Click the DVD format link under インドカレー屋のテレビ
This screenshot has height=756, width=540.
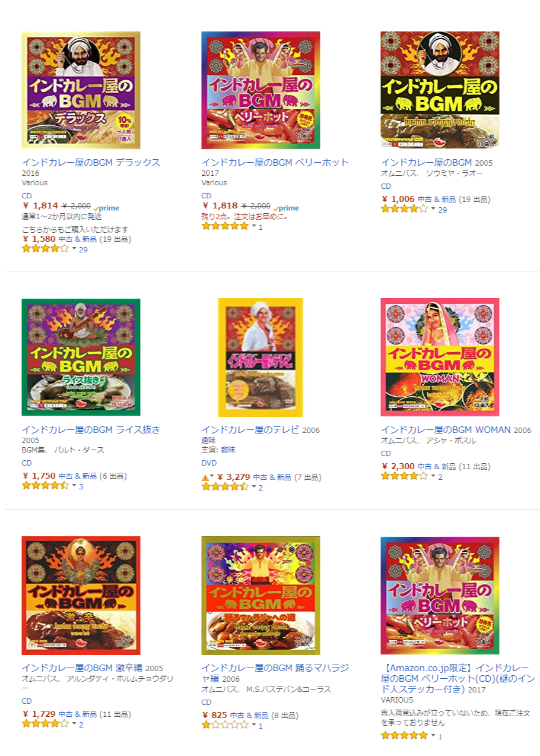(209, 463)
